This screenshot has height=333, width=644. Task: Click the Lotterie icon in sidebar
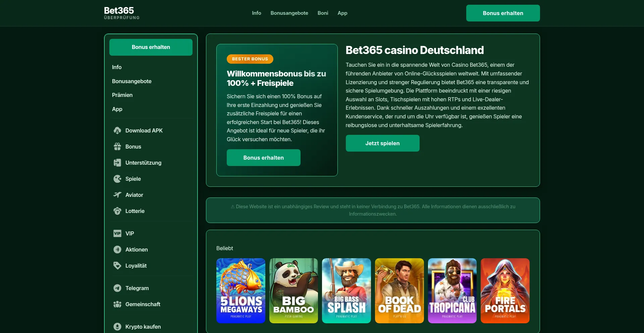pyautogui.click(x=117, y=211)
